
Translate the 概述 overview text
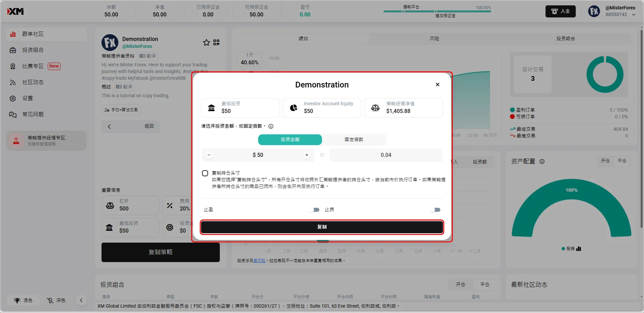pyautogui.click(x=124, y=87)
